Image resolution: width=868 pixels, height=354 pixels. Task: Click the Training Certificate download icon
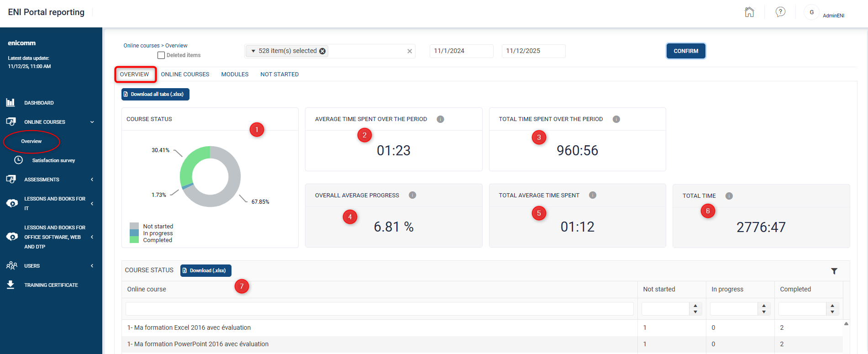11,285
